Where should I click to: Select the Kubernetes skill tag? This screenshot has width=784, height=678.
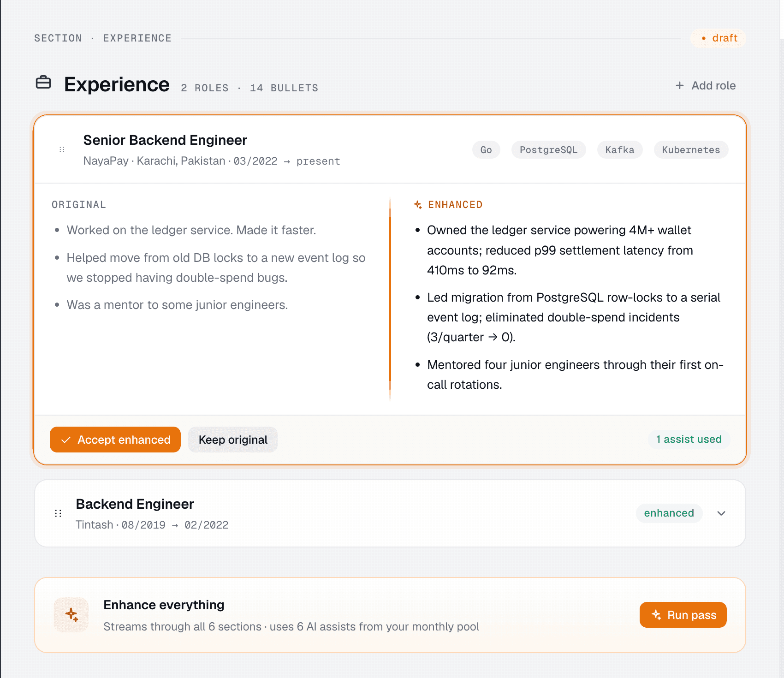pos(691,149)
